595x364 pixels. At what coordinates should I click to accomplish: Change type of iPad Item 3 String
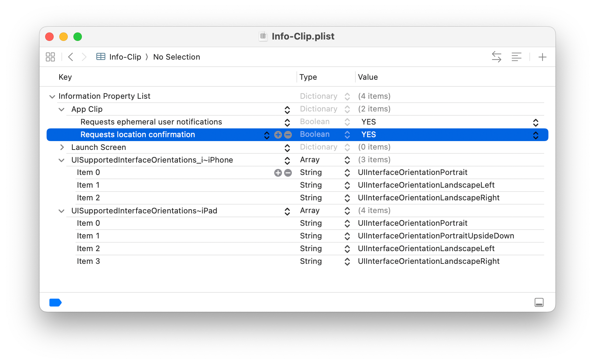point(347,262)
